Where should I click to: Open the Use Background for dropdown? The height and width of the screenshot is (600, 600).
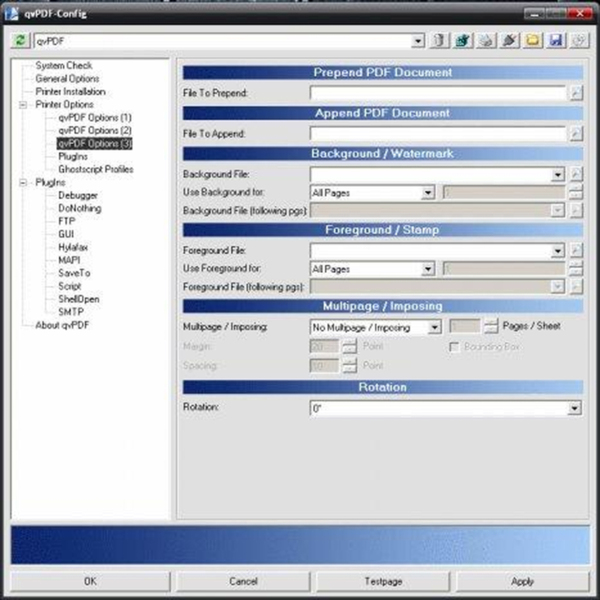coord(428,192)
